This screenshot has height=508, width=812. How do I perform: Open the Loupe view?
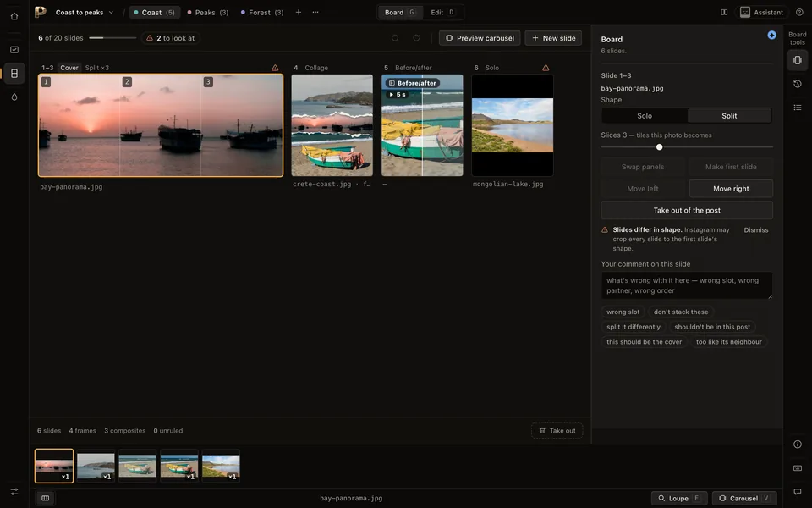click(x=679, y=498)
